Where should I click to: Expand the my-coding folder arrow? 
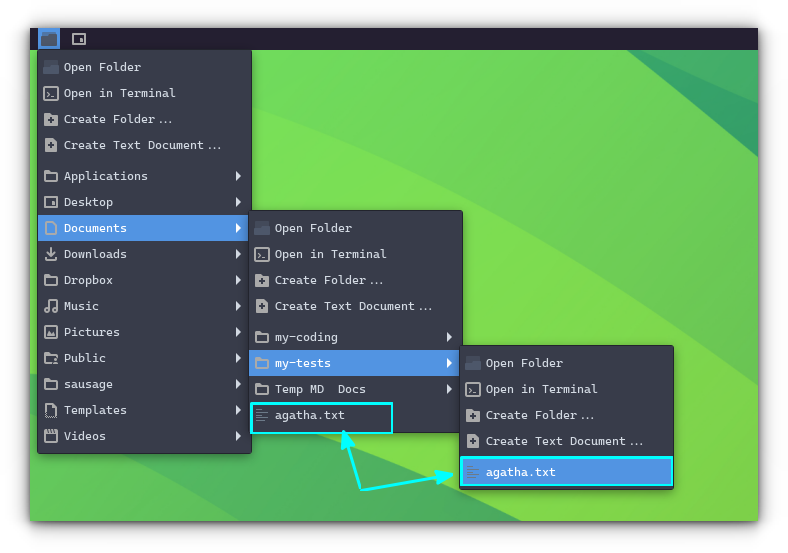click(449, 337)
